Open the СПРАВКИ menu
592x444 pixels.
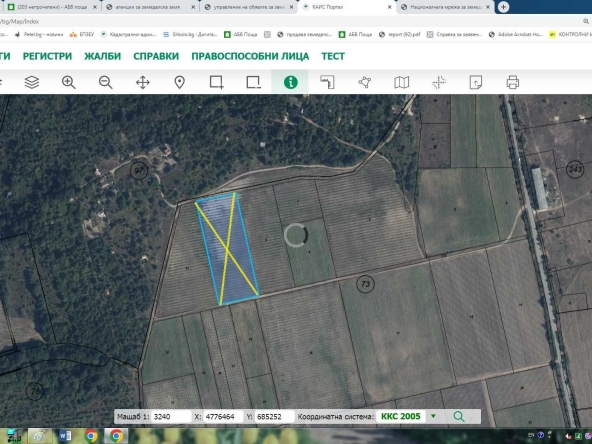coord(156,56)
